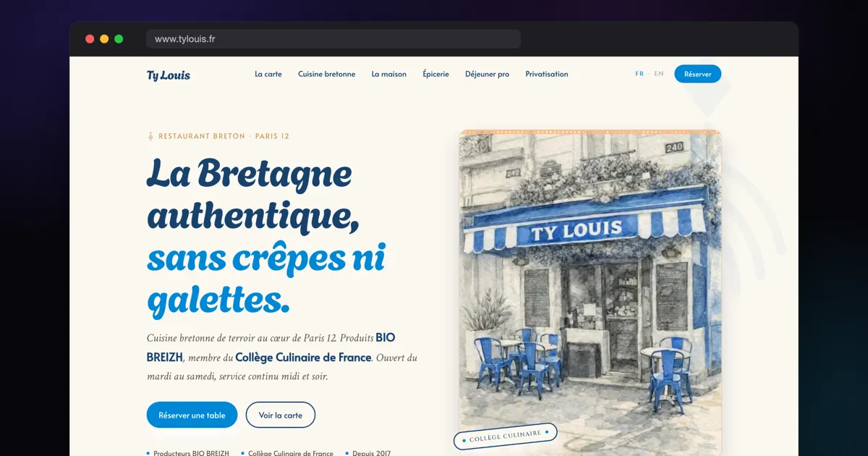Click Voir la carte button
Image resolution: width=868 pixels, height=456 pixels.
281,415
